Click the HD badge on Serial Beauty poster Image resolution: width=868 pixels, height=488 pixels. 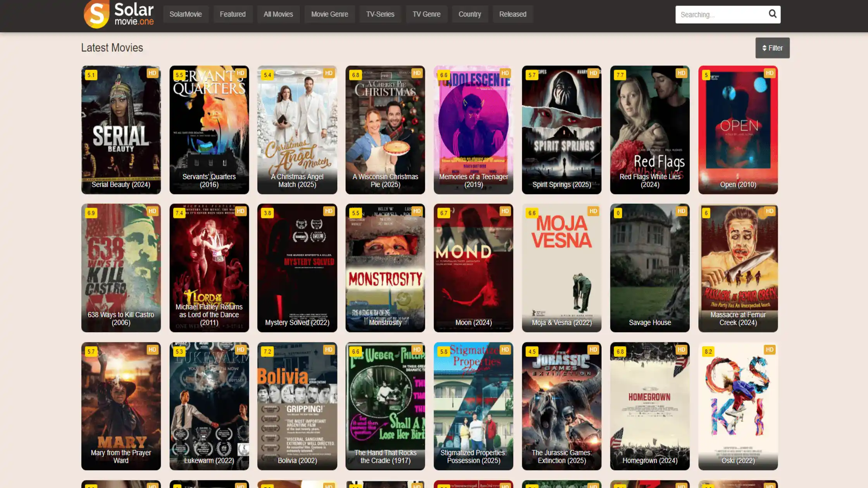coord(152,73)
